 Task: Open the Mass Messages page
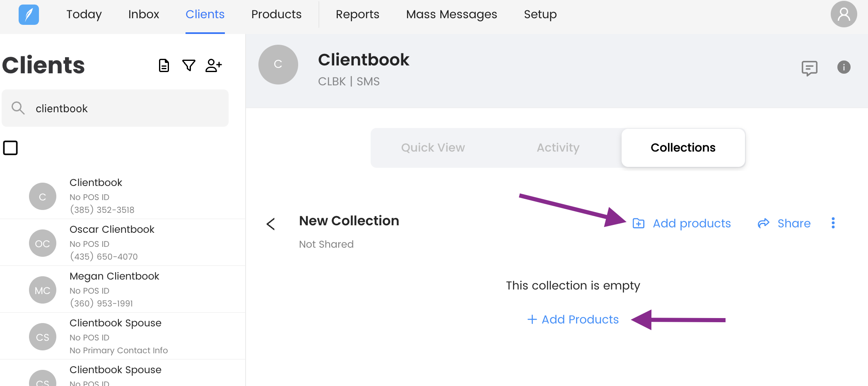[x=451, y=14]
